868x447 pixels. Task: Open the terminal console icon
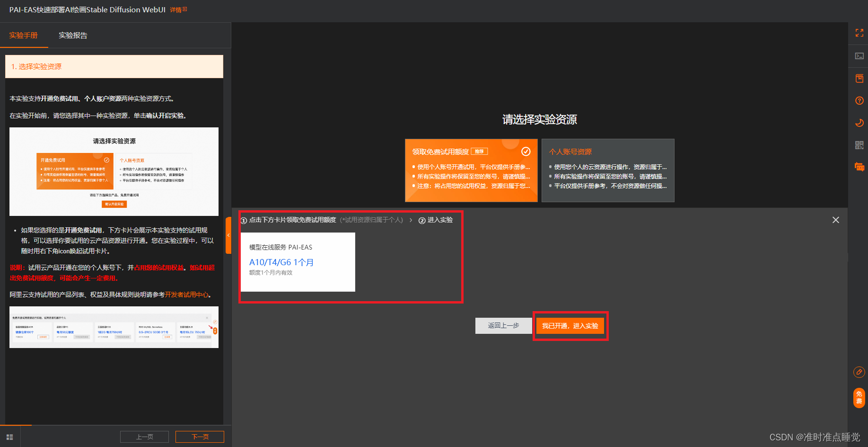tap(859, 56)
